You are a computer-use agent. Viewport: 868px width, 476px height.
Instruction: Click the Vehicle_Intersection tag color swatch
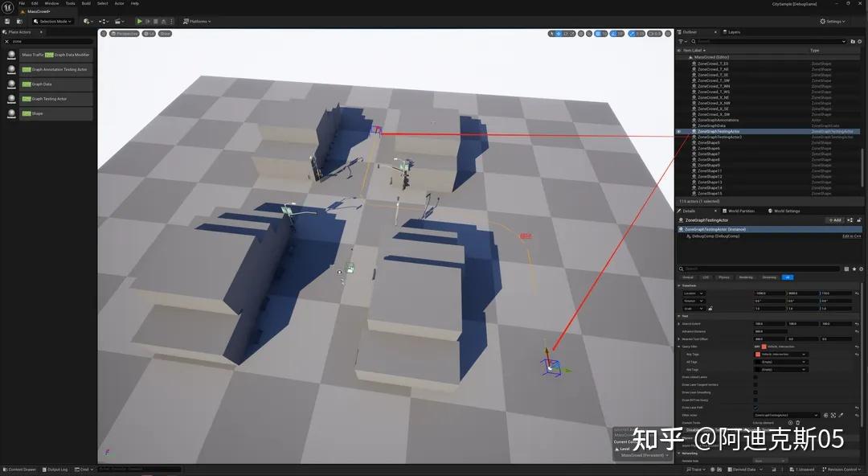(x=764, y=347)
